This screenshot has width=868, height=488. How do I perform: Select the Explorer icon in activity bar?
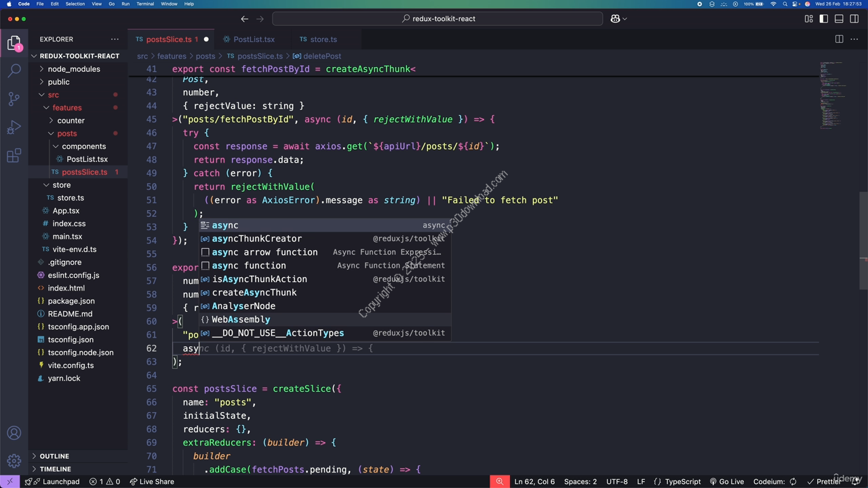pos(14,42)
